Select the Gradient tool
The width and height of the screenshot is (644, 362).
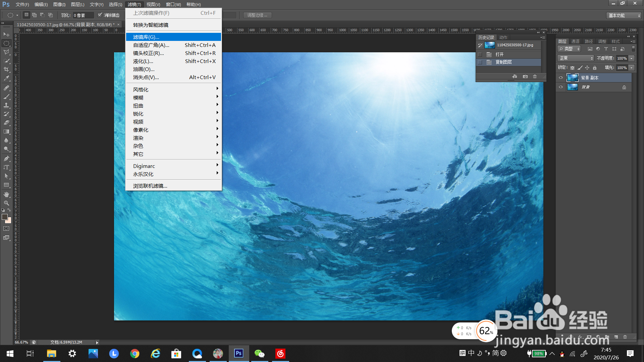[x=6, y=131]
